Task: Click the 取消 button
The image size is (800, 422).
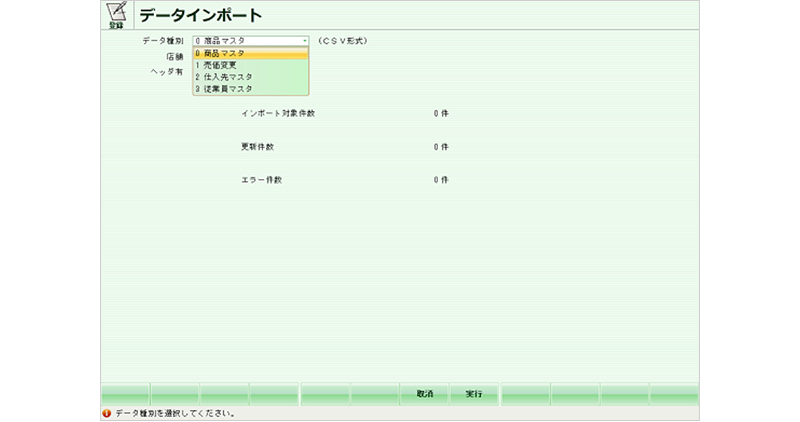Action: [424, 394]
